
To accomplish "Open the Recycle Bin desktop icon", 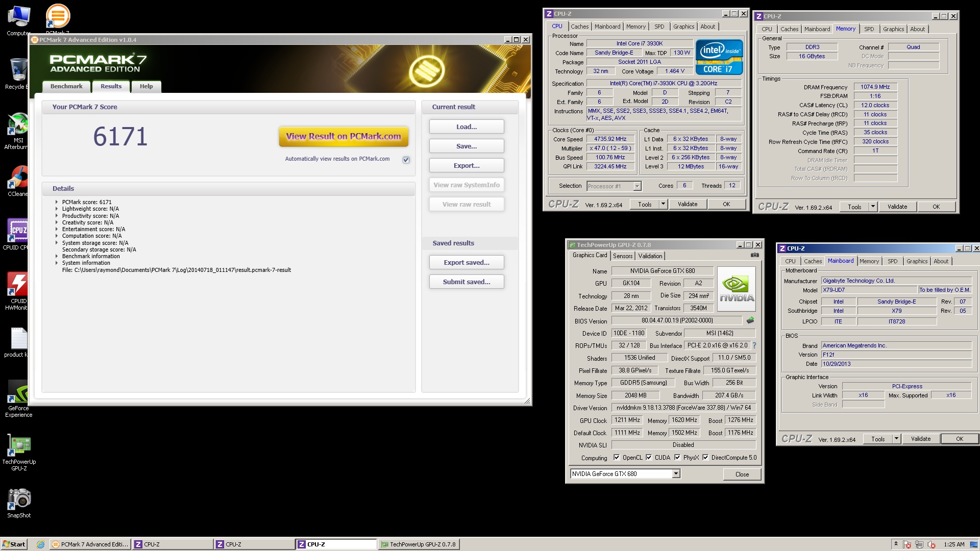I will (x=18, y=73).
